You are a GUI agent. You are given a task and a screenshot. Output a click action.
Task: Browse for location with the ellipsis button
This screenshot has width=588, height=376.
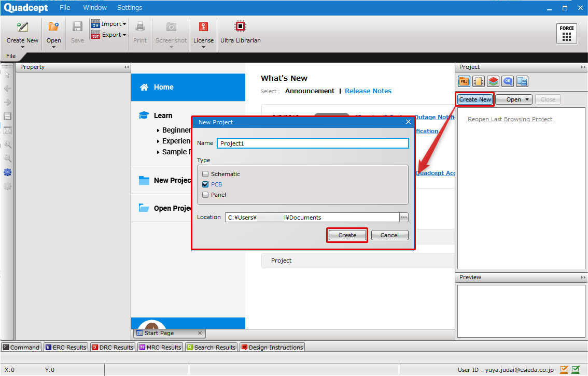click(403, 217)
